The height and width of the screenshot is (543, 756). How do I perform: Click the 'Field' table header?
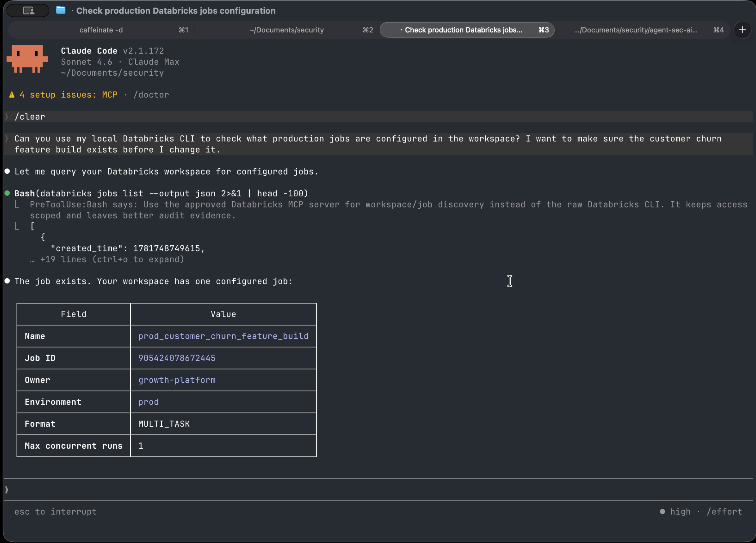tap(74, 314)
